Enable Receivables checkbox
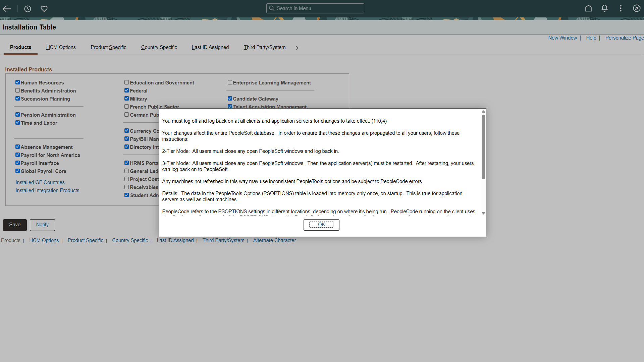The image size is (644, 362). coord(126,187)
